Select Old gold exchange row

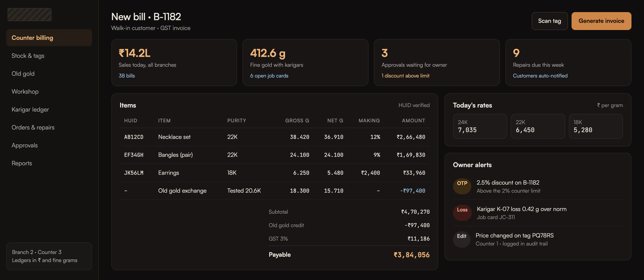point(275,191)
